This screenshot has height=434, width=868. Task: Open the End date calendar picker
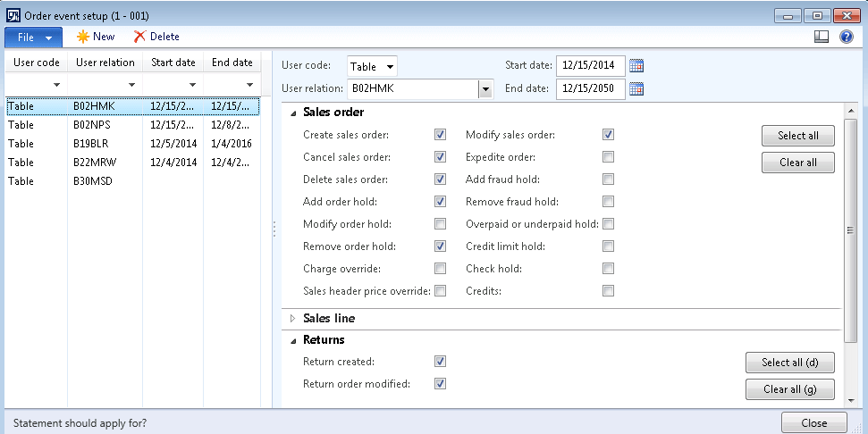click(x=636, y=88)
